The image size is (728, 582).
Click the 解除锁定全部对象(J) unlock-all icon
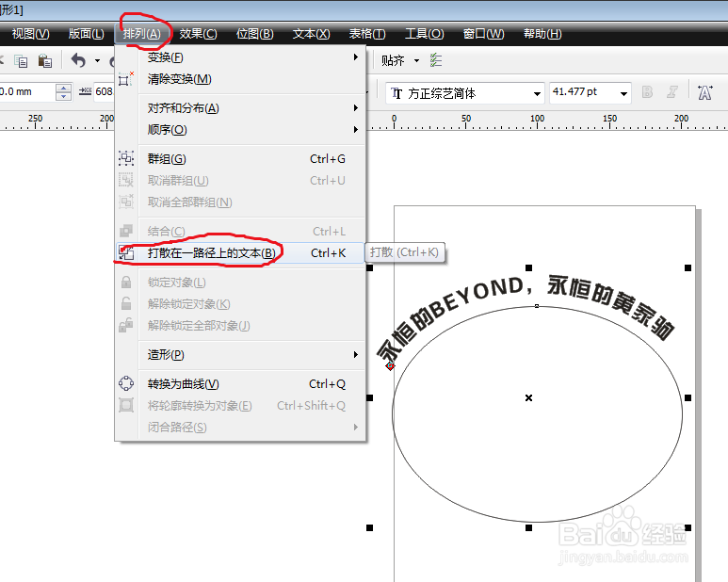tap(126, 325)
